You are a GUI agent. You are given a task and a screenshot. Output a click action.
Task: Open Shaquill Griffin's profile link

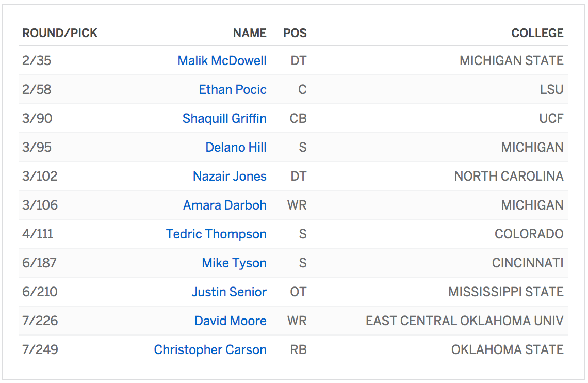coord(224,119)
